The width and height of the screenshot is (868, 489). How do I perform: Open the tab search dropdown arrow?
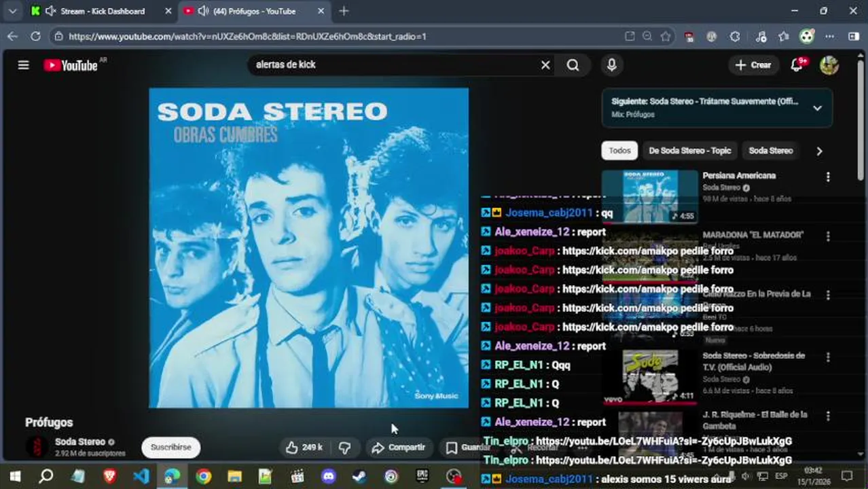(x=12, y=11)
